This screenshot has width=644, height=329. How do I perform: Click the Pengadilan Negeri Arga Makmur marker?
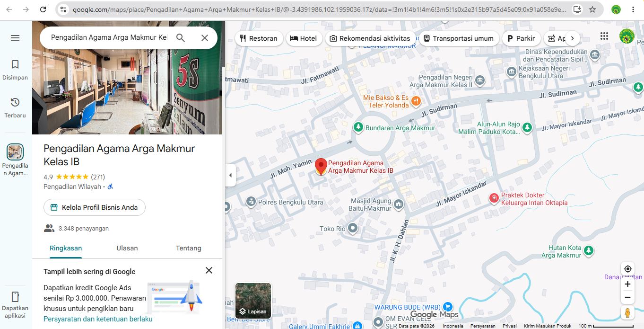[x=480, y=80]
